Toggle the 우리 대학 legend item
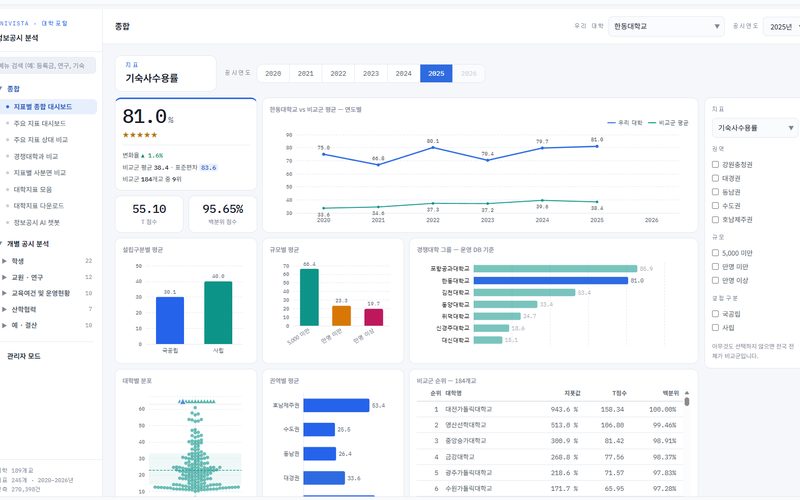The image size is (800, 500). tap(625, 123)
